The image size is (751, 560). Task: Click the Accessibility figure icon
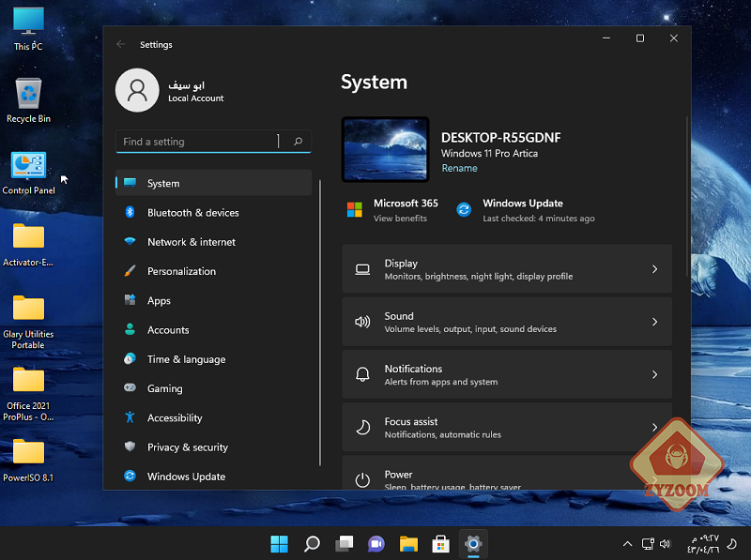click(x=130, y=417)
